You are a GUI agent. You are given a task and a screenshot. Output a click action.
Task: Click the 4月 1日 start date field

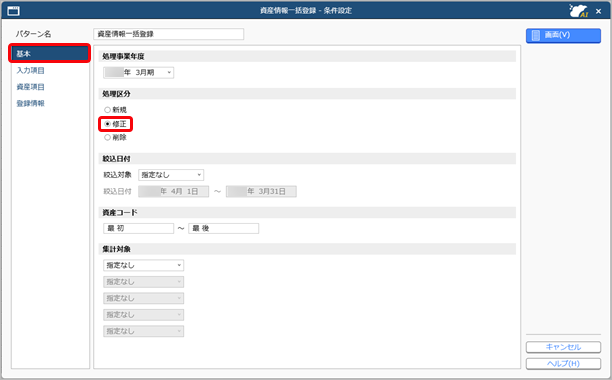(x=174, y=192)
